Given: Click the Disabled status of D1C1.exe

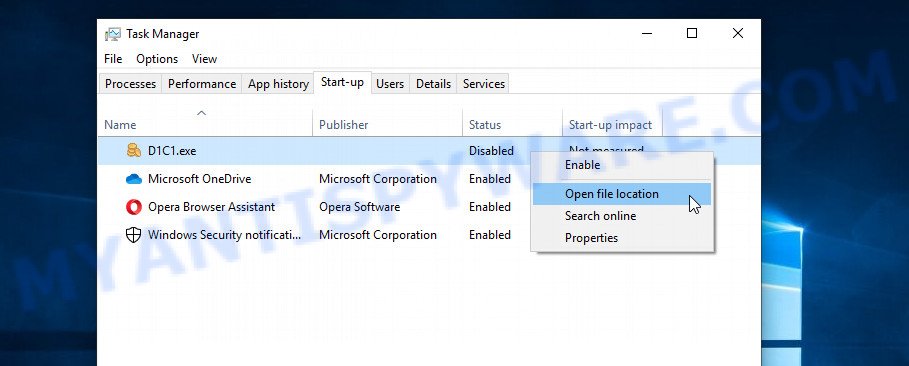Looking at the screenshot, I should point(492,151).
